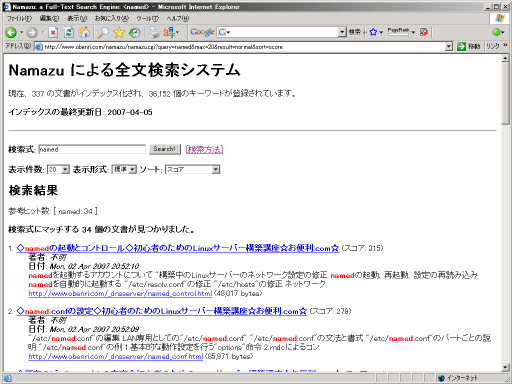Click the text 参考ヒット数: [ named: 34 ]

click(53, 211)
